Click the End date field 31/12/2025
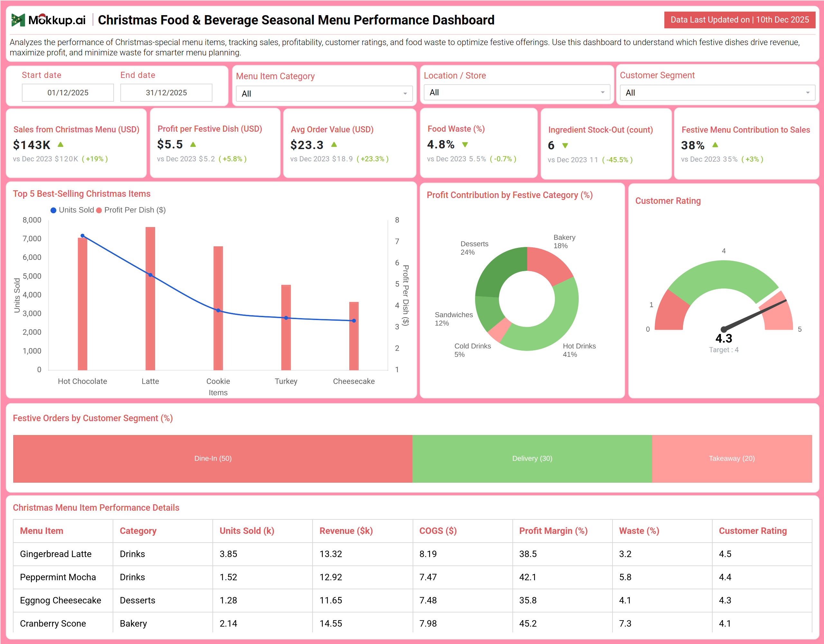This screenshot has width=824, height=644. [x=166, y=93]
